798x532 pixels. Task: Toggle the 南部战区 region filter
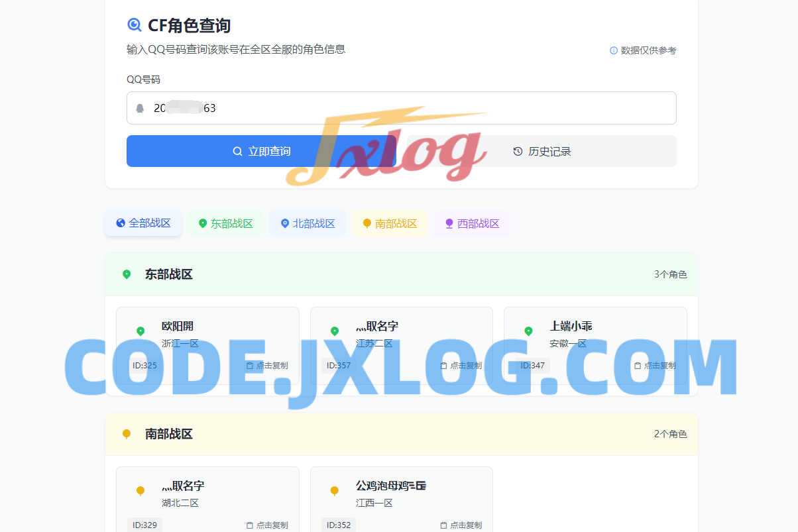click(x=390, y=223)
